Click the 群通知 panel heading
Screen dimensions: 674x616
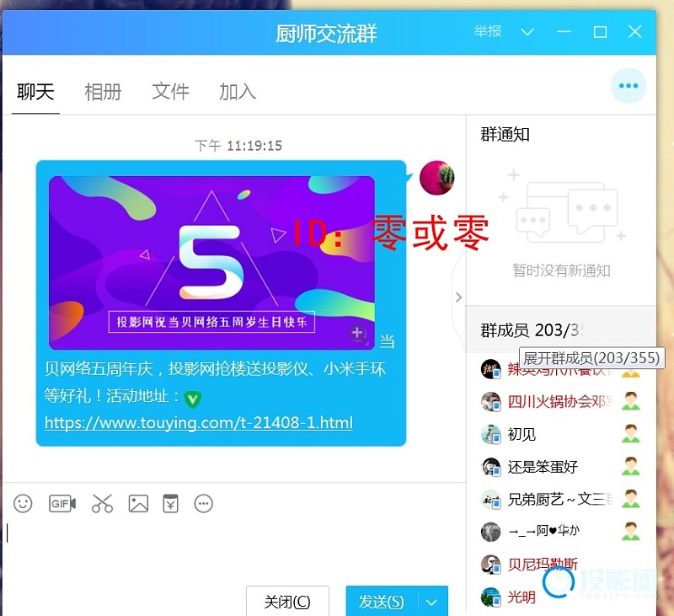(x=505, y=135)
